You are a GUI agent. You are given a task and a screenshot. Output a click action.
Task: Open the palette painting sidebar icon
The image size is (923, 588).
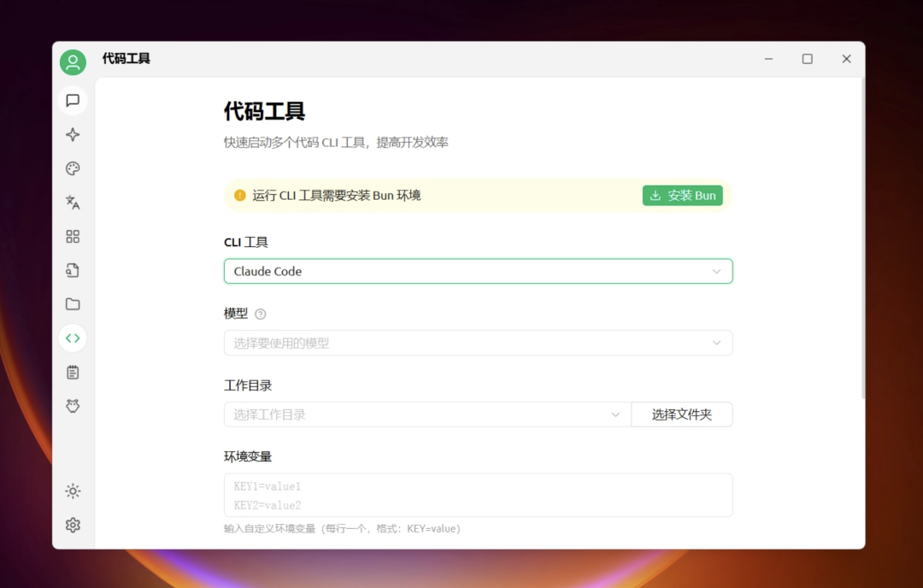(x=73, y=169)
